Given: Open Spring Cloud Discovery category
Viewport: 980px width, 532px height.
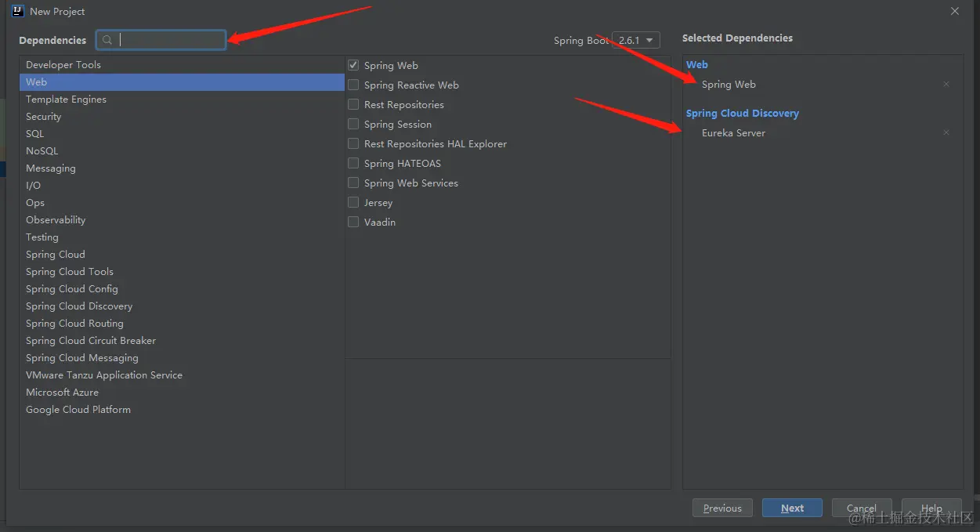Looking at the screenshot, I should point(182,306).
